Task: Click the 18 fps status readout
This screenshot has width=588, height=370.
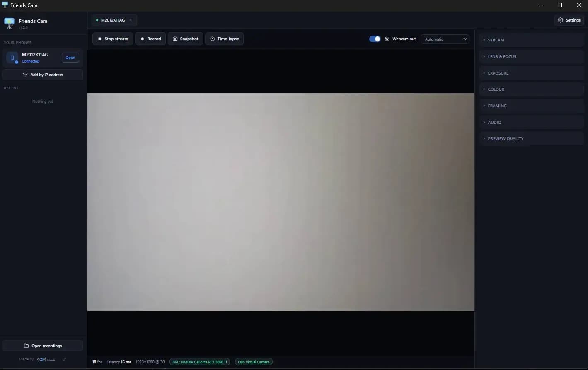Action: point(97,362)
